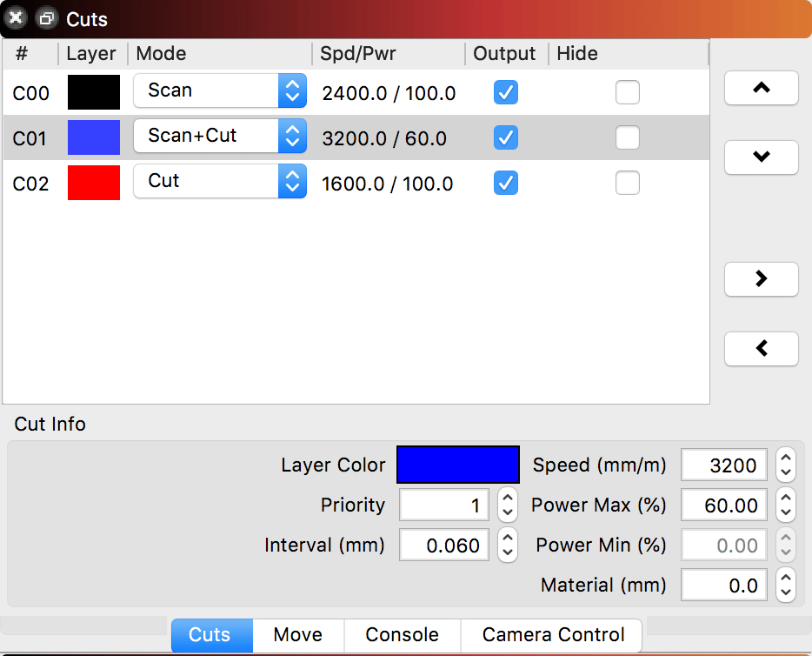This screenshot has height=656, width=812.
Task: Click the right chevron button beside the layer list
Action: 761,279
